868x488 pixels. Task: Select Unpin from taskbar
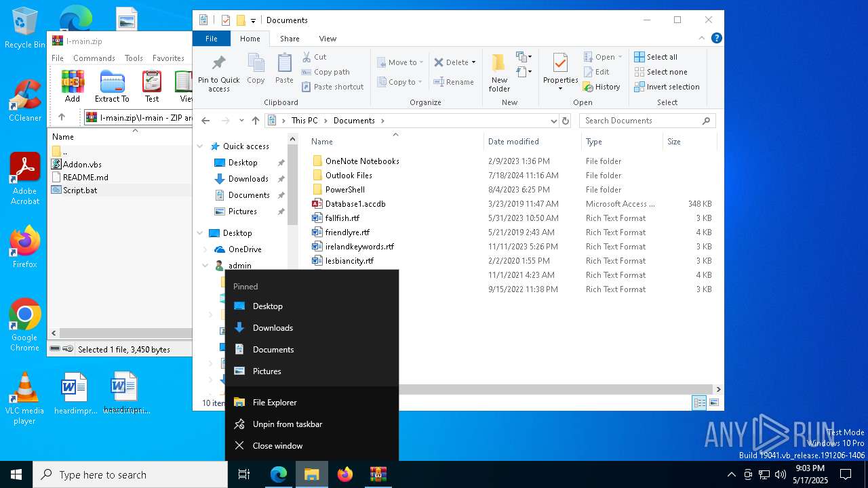click(312, 424)
